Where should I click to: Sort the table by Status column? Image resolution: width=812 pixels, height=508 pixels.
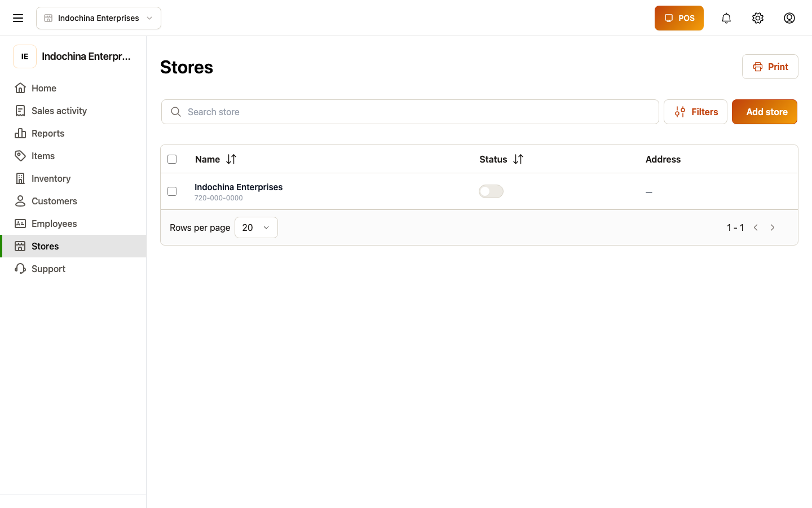[518, 159]
